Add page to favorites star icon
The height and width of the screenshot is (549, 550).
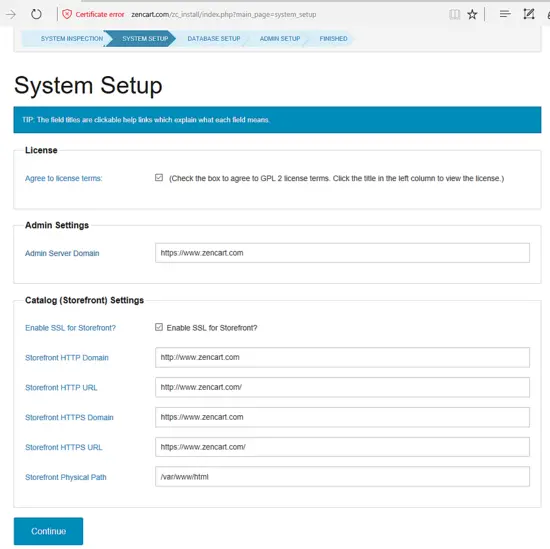tap(472, 14)
